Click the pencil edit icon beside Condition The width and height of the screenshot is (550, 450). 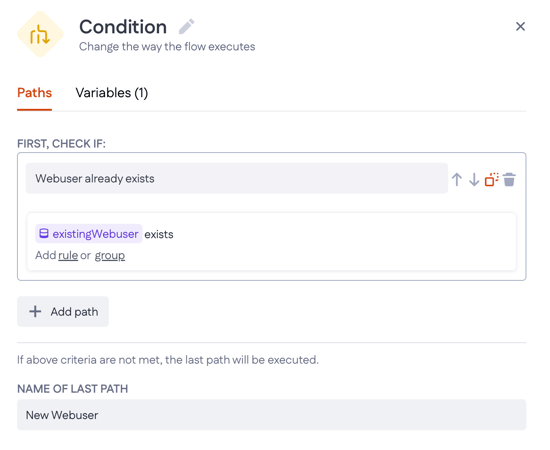click(186, 27)
